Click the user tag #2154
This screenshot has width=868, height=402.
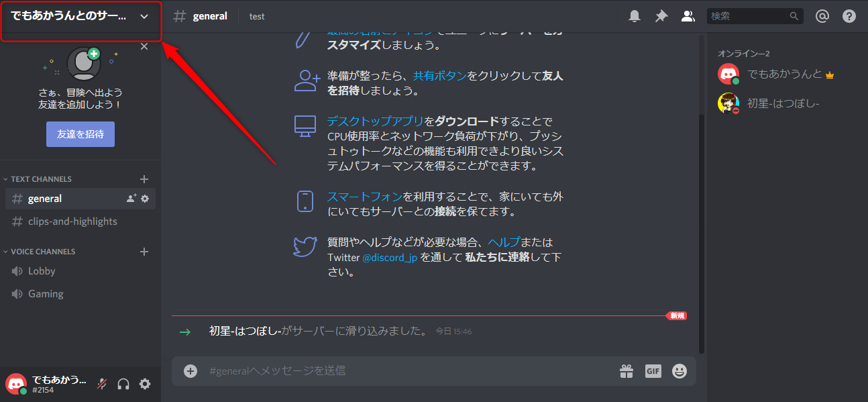44,390
